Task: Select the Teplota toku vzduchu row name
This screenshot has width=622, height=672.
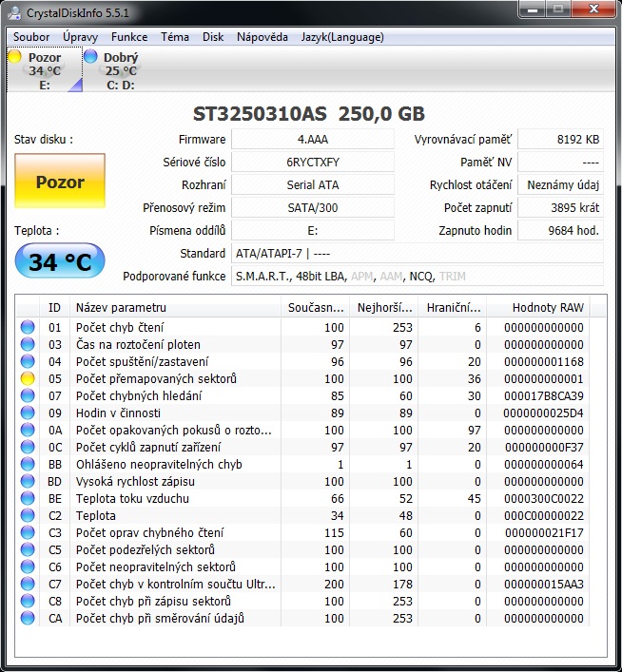Action: pyautogui.click(x=132, y=499)
